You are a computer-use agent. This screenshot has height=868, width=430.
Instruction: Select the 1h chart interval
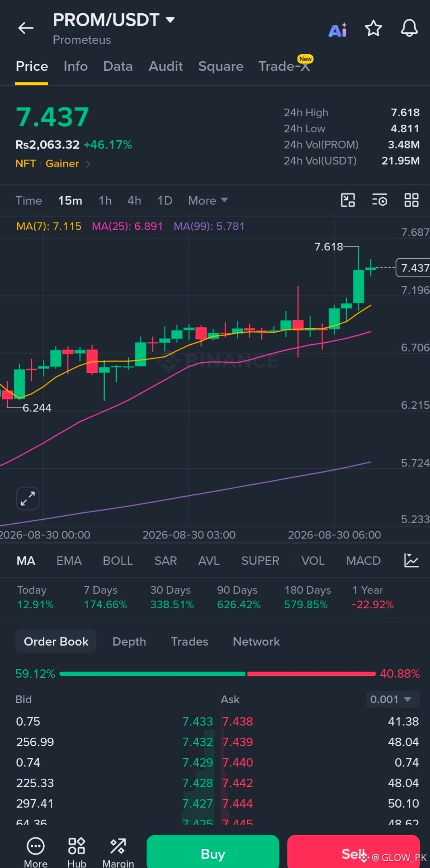tap(105, 200)
